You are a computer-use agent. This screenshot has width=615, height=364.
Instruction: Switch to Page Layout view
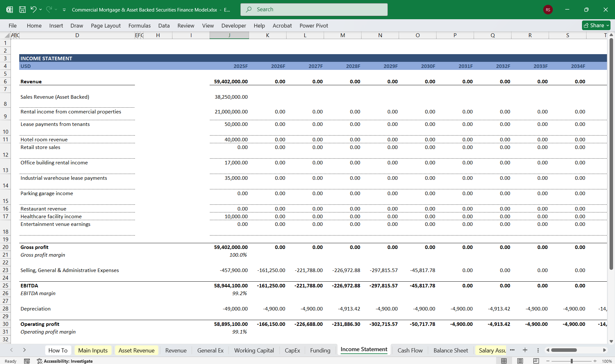[x=519, y=360]
